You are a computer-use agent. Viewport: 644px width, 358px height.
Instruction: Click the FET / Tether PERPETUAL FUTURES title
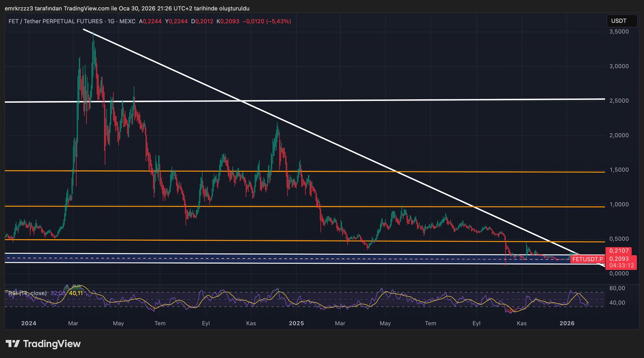coord(55,21)
